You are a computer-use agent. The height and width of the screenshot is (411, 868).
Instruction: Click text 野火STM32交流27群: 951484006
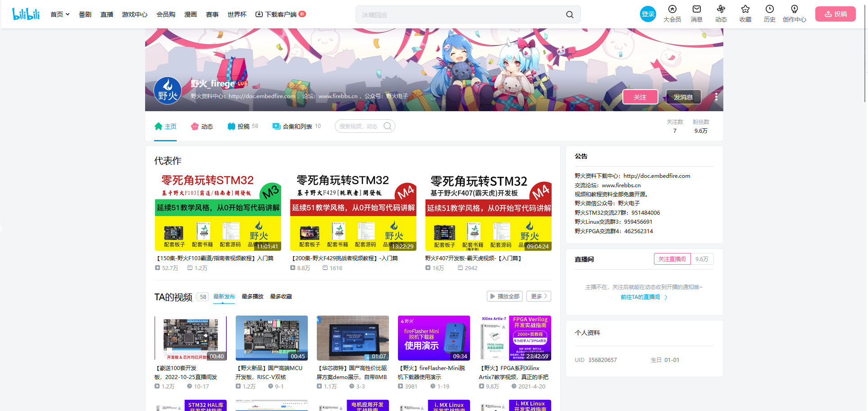click(617, 213)
